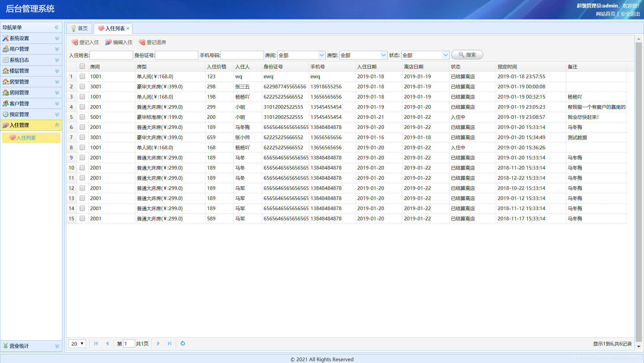Go to first page icon
644x363 pixels.
tap(96, 343)
